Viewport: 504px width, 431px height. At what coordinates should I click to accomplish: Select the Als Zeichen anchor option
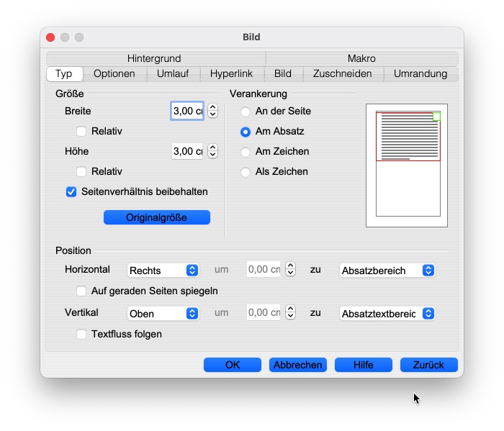[246, 172]
